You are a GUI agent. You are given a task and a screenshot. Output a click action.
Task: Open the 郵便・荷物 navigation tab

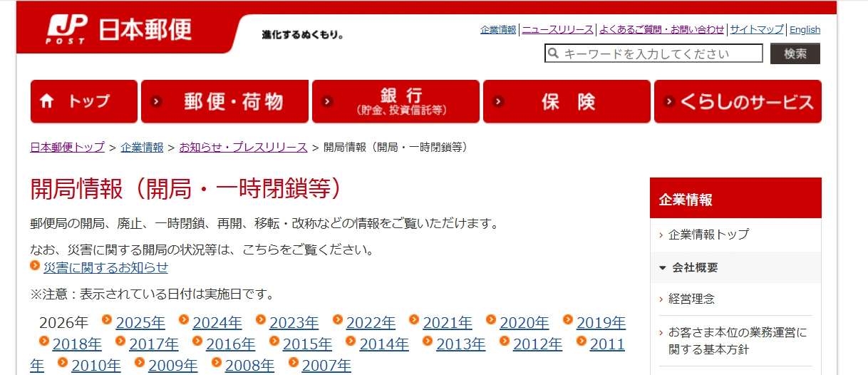click(224, 101)
